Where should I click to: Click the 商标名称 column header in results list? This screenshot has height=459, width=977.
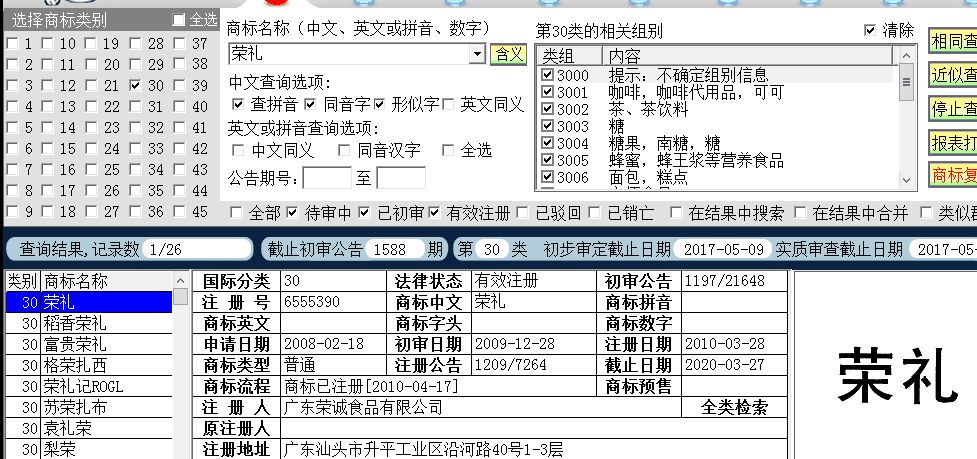pos(107,282)
